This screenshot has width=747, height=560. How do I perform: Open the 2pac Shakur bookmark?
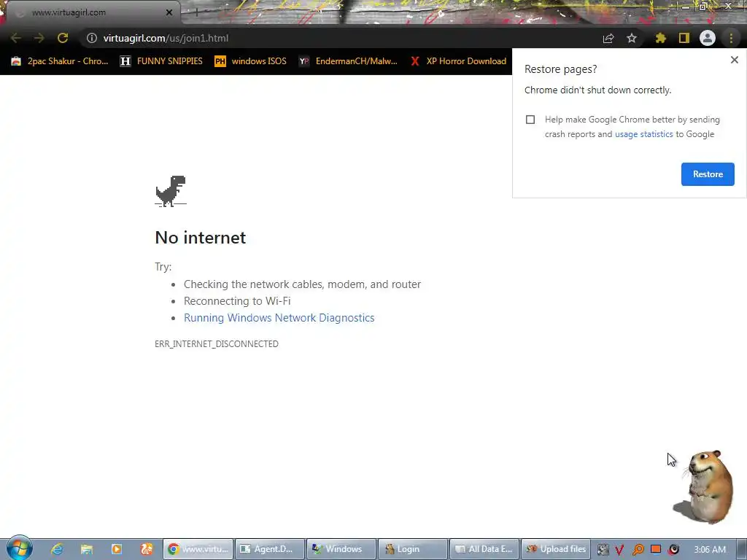60,61
